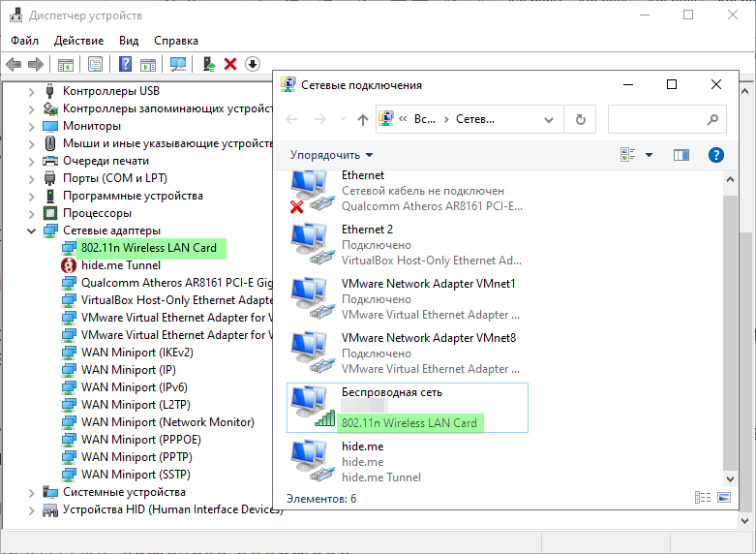Click the wireless network icon with signal bars
The image size is (756, 554).
click(x=313, y=407)
